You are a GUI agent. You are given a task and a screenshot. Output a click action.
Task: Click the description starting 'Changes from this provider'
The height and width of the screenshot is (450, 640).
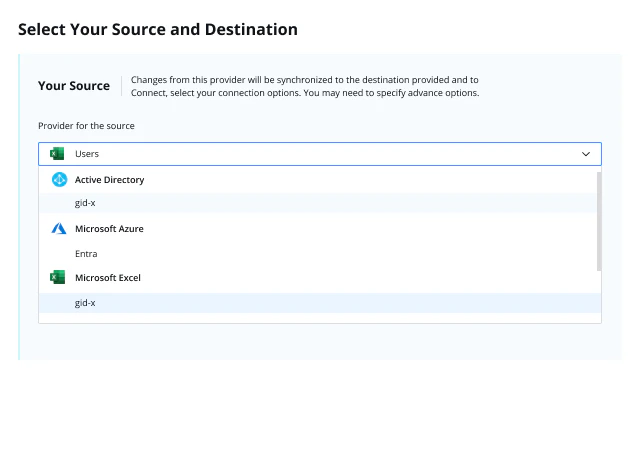coord(305,86)
